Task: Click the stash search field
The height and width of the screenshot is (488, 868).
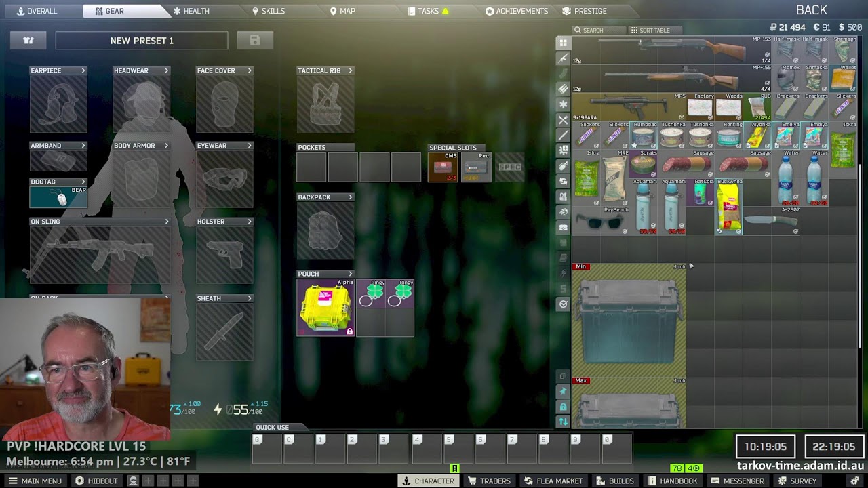Action: pyautogui.click(x=599, y=30)
